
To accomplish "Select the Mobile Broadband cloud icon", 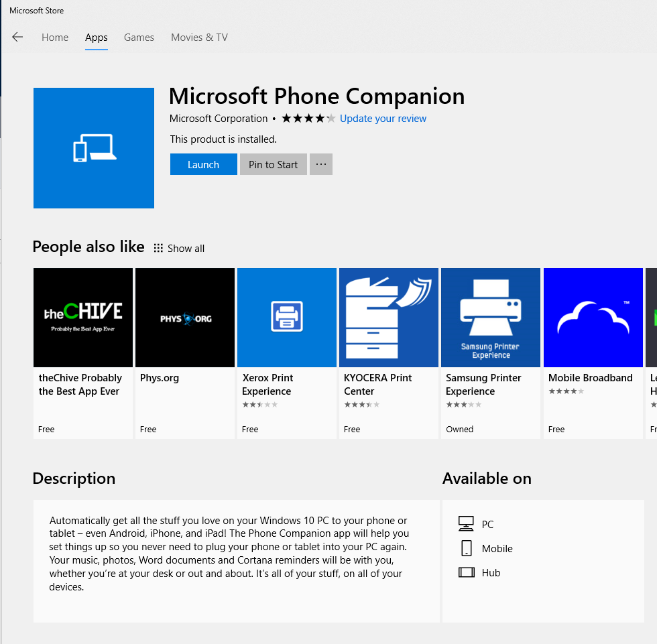I will [593, 318].
